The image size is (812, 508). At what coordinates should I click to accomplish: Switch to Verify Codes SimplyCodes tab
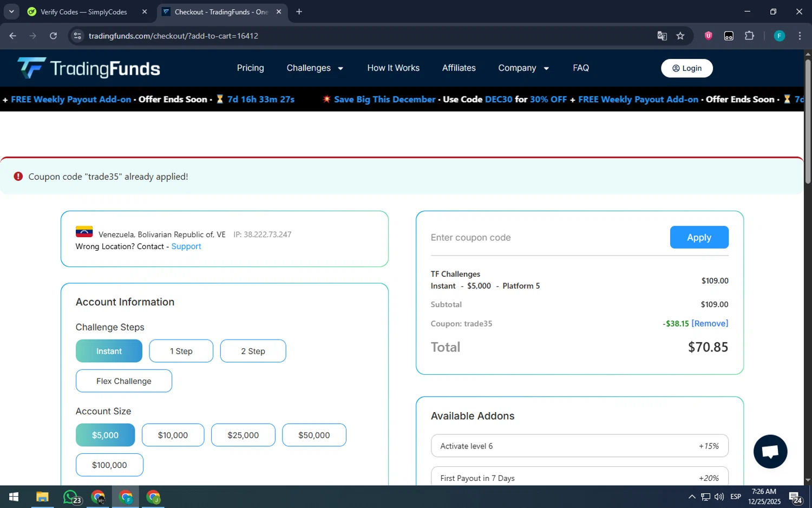(88, 11)
